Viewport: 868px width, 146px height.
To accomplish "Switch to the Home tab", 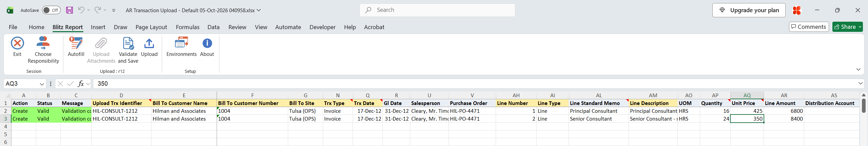I will (x=37, y=27).
